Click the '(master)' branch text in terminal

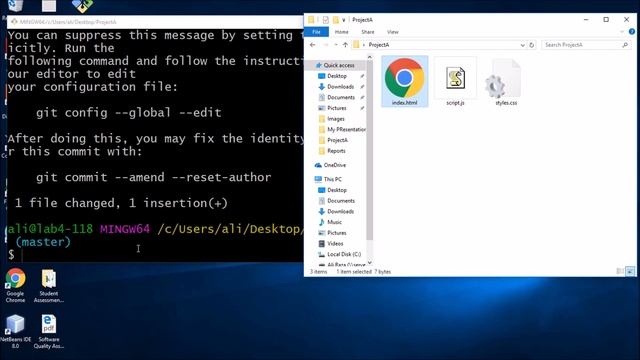[x=43, y=242]
